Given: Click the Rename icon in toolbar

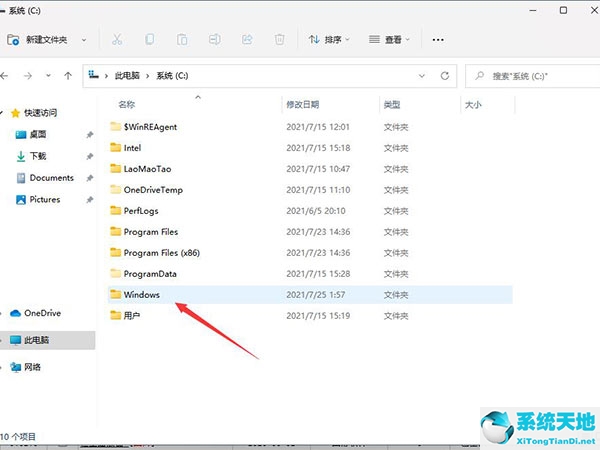Looking at the screenshot, I should tap(215, 39).
